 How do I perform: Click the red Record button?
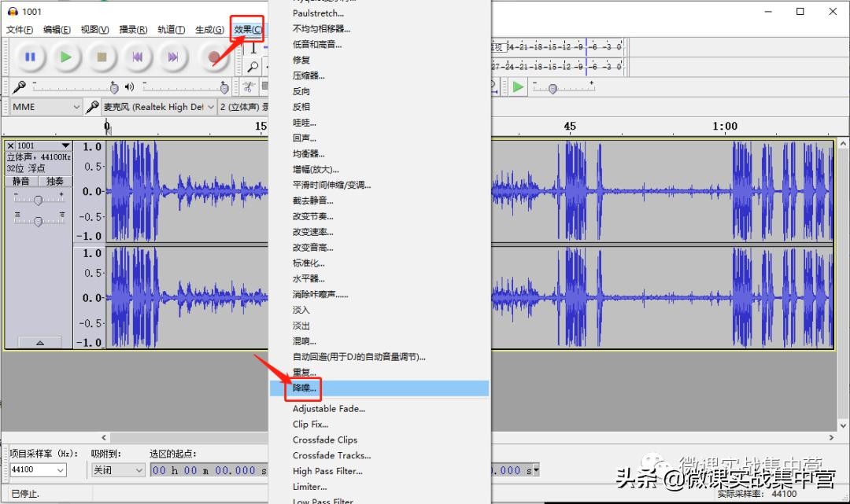[213, 57]
